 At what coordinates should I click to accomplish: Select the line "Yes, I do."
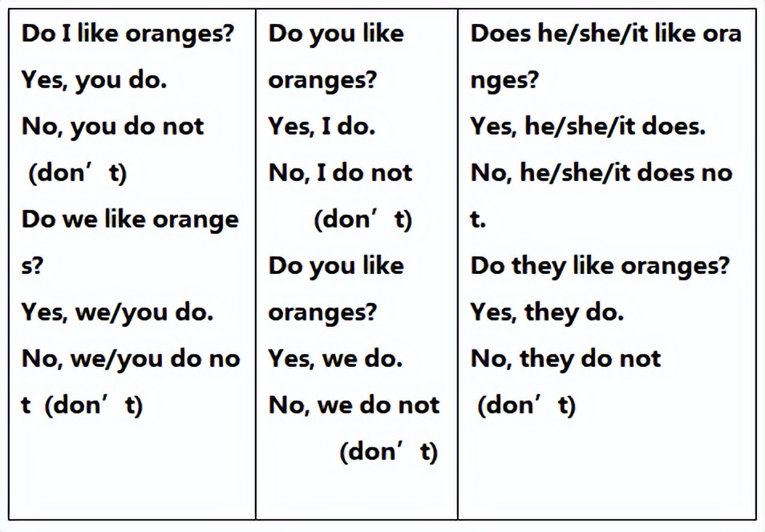click(322, 127)
